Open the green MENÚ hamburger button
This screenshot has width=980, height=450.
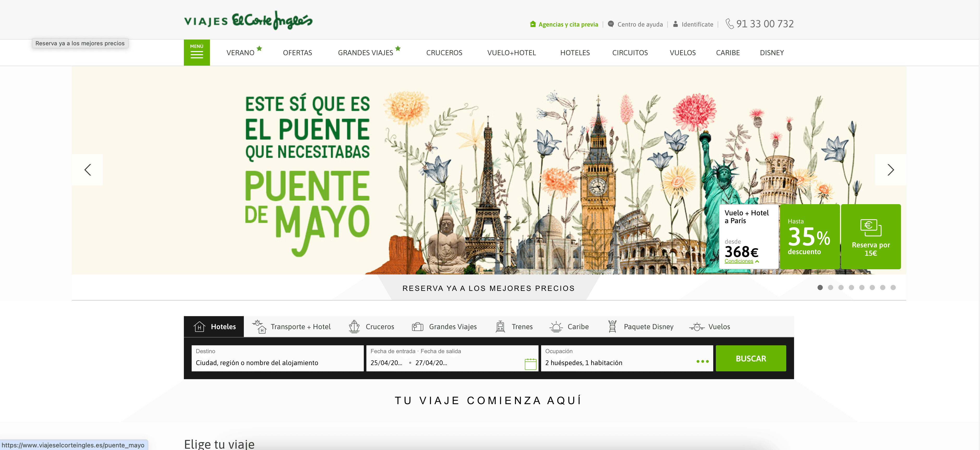(x=197, y=52)
